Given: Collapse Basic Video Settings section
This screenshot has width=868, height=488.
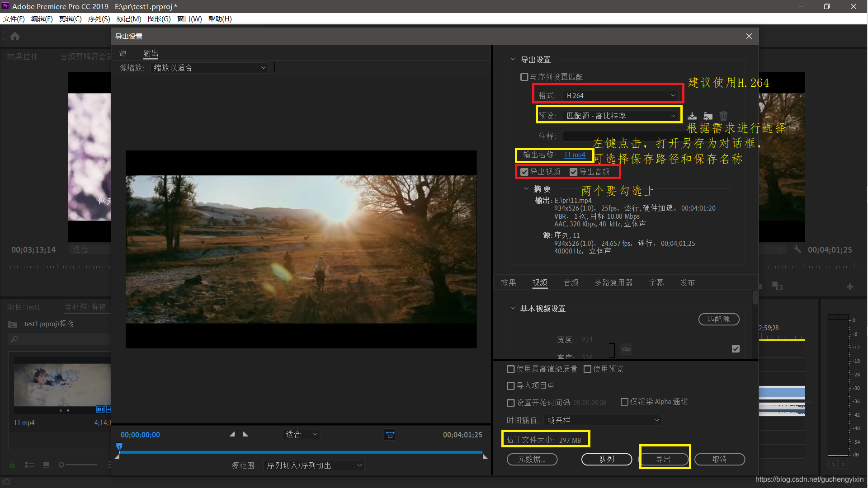Looking at the screenshot, I should pyautogui.click(x=513, y=308).
